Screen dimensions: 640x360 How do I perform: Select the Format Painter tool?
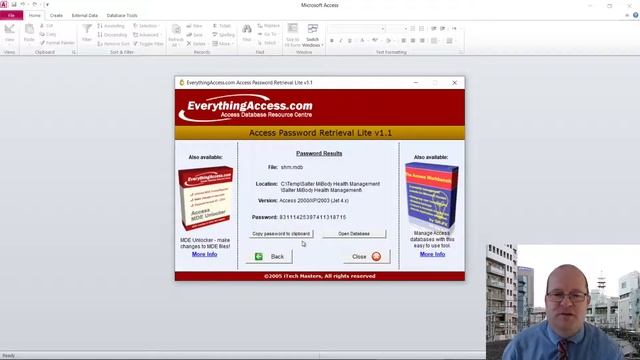pyautogui.click(x=57, y=43)
